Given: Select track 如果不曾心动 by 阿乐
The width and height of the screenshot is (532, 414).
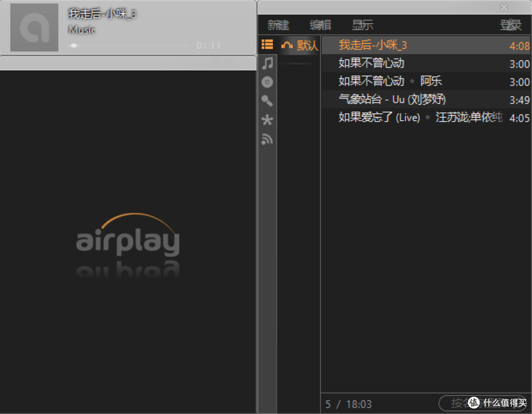Looking at the screenshot, I should 426,81.
